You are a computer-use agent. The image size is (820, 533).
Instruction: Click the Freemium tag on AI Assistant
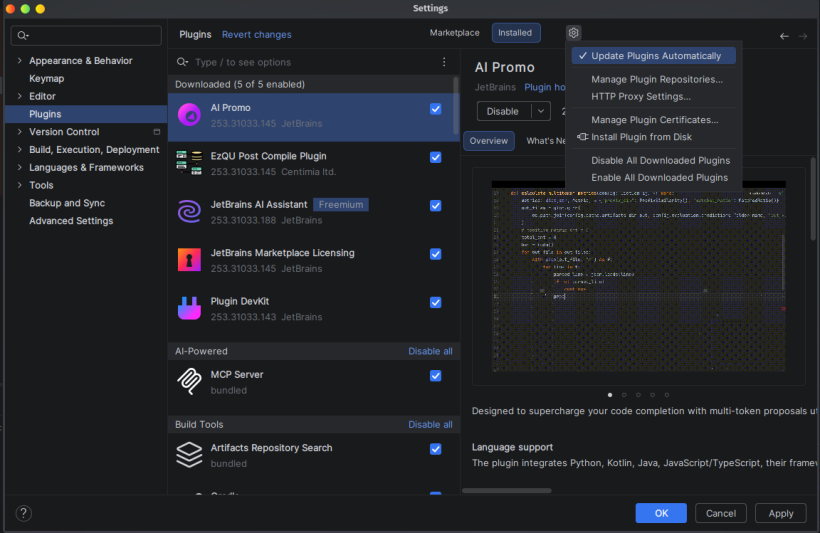pos(341,205)
